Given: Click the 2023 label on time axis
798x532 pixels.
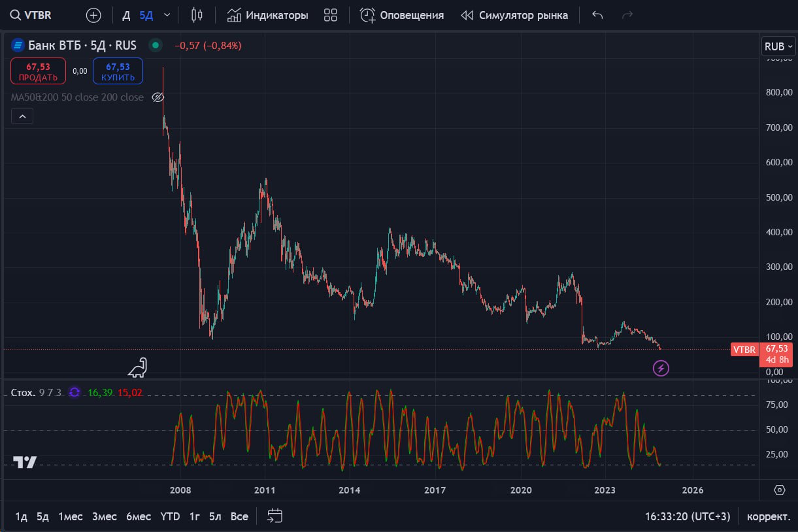Looking at the screenshot, I should click(x=605, y=490).
